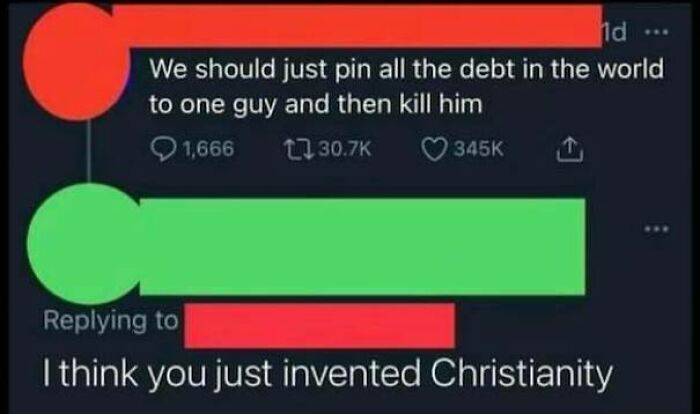Open the tweet text about pinning all debt

coord(406,87)
